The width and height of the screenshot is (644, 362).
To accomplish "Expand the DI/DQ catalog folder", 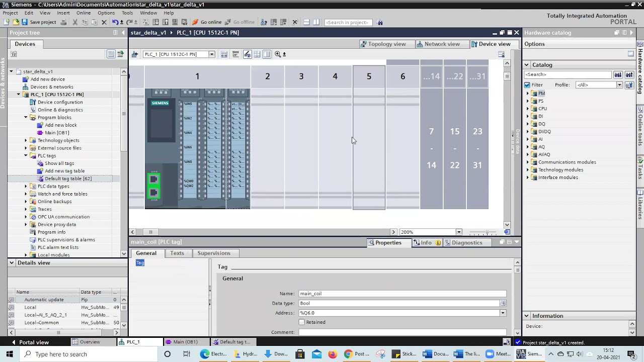I will 528,132.
